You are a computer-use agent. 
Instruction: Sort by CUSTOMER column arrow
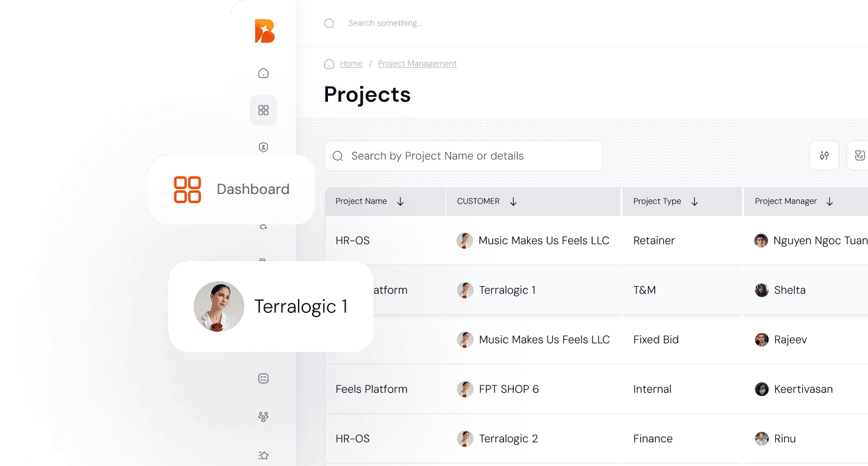click(513, 202)
